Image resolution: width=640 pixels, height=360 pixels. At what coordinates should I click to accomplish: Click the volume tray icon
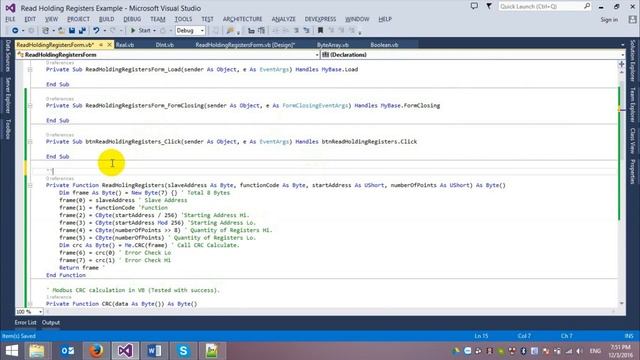click(x=580, y=351)
